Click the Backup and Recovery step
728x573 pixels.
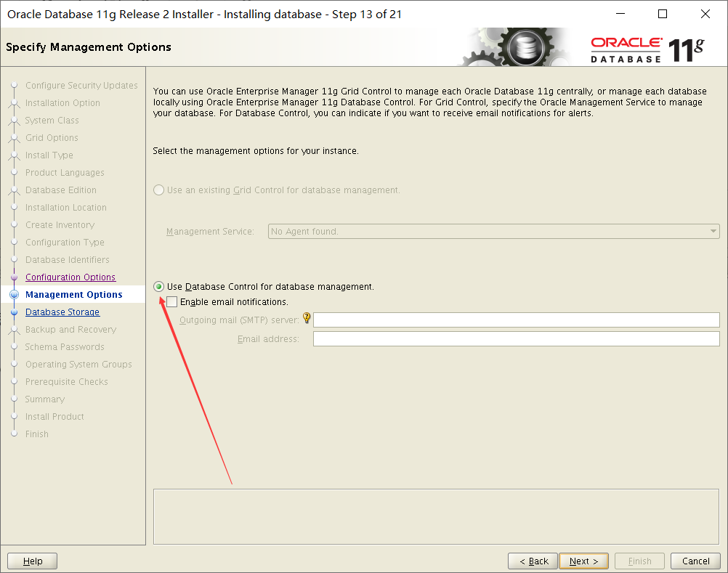(70, 330)
